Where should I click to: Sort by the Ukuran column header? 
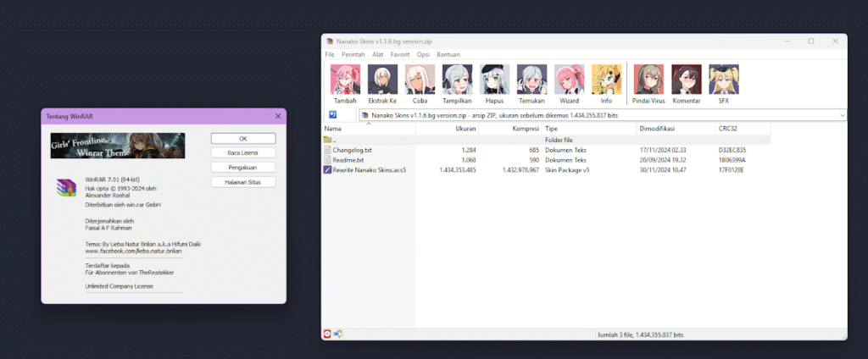448,129
